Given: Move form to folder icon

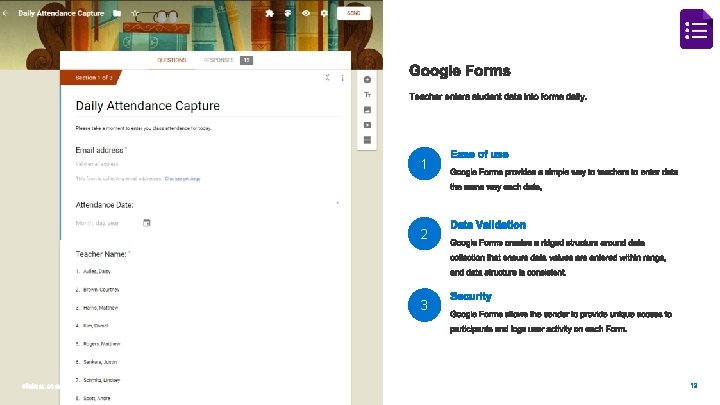Looking at the screenshot, I should 117,13.
